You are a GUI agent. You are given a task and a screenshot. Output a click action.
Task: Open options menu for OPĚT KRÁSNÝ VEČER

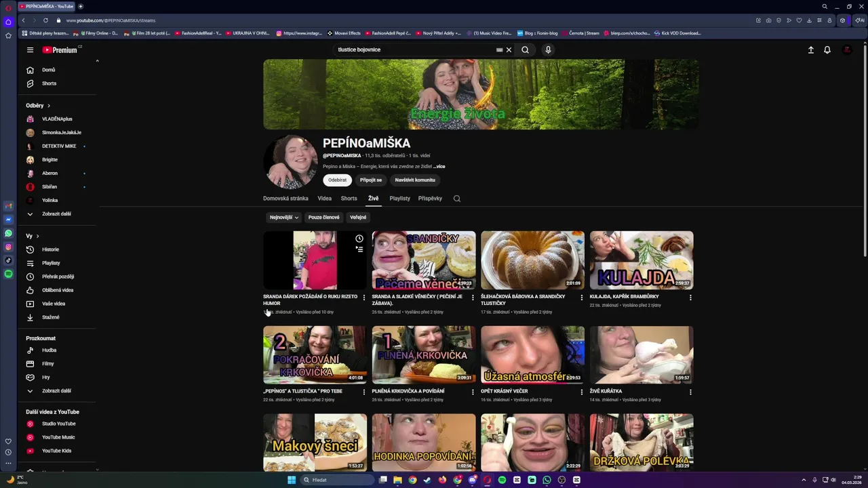[581, 392]
